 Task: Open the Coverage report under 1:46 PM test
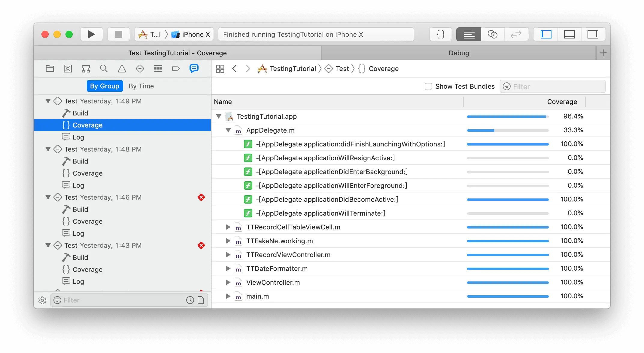pyautogui.click(x=122, y=221)
